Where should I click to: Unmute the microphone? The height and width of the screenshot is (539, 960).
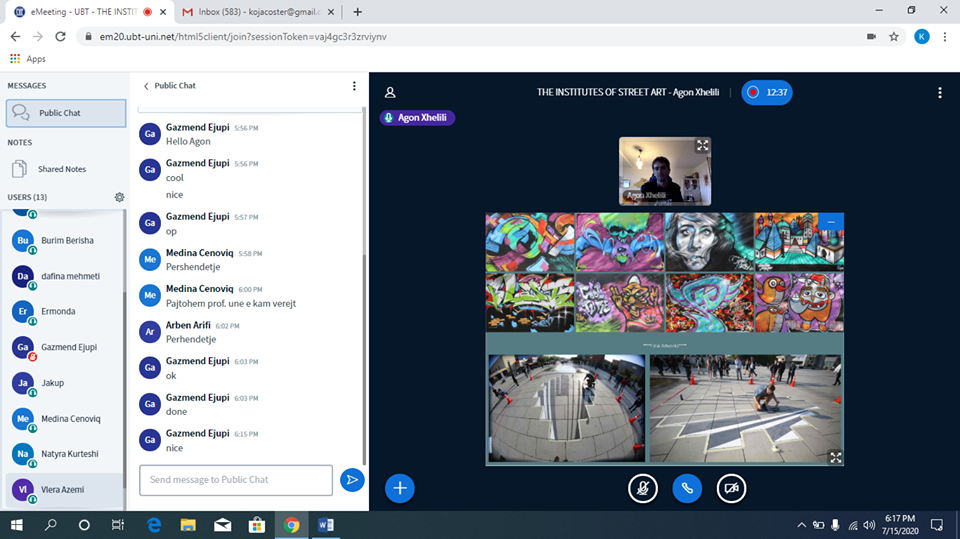642,488
